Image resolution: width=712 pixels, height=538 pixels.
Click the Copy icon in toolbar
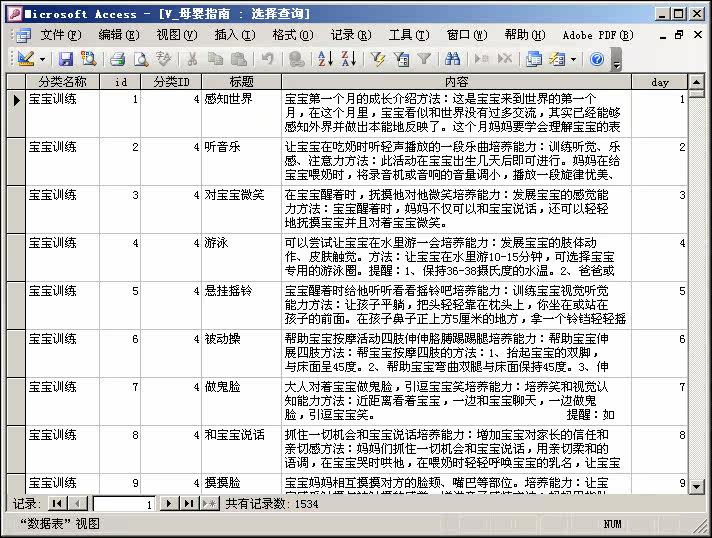tap(215, 59)
